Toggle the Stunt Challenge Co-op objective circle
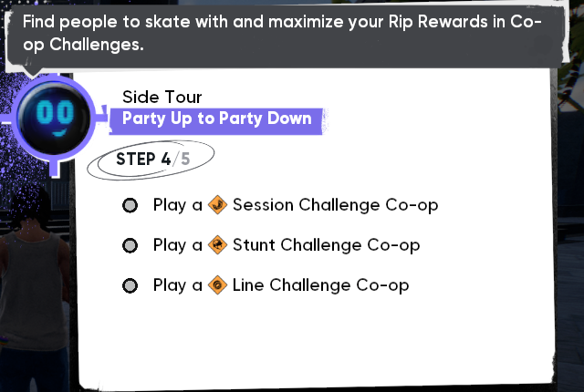584x392 pixels. click(x=130, y=245)
